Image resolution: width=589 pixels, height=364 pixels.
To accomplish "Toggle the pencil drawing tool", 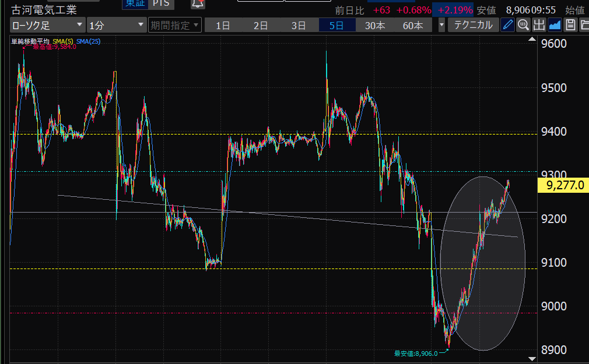I will (508, 25).
